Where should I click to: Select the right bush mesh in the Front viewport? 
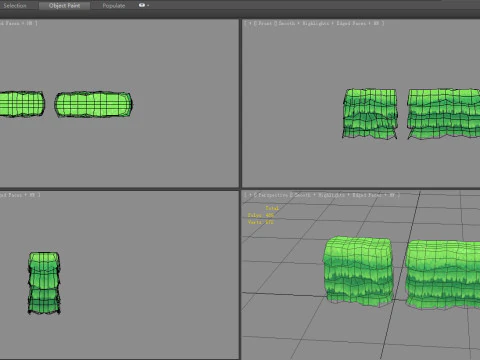point(443,113)
